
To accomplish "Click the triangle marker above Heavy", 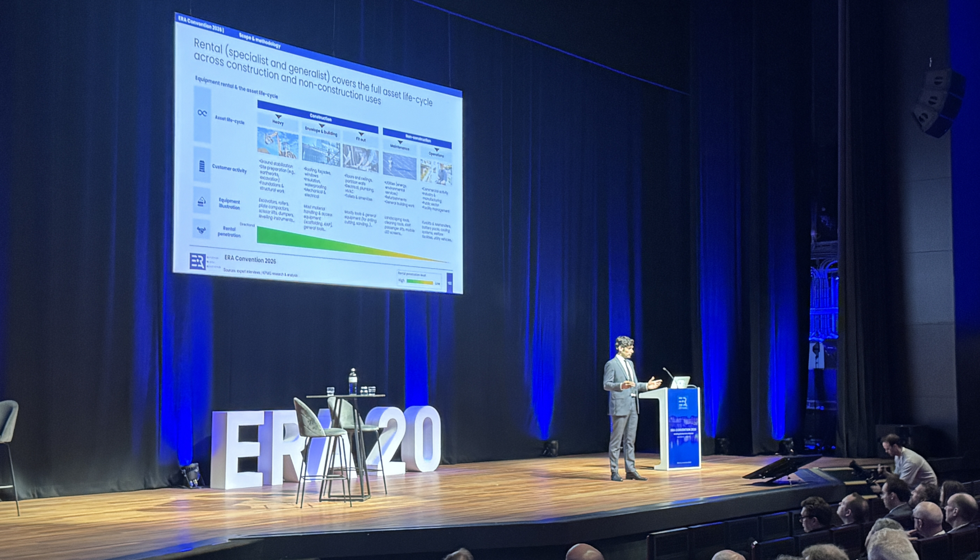I will click(x=278, y=116).
